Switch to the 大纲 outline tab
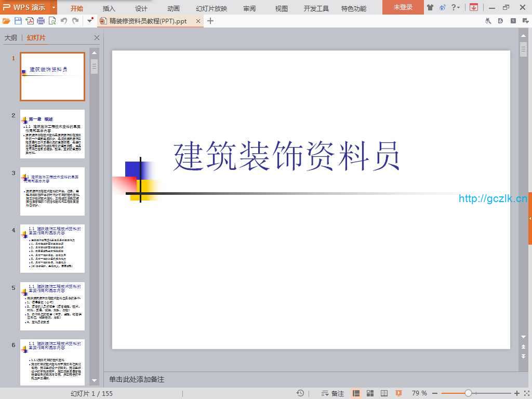This screenshot has height=399, width=532. click(10, 38)
